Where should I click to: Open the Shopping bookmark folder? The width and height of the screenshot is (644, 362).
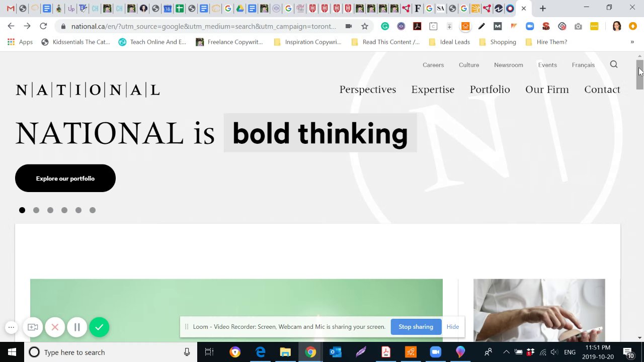[498, 42]
